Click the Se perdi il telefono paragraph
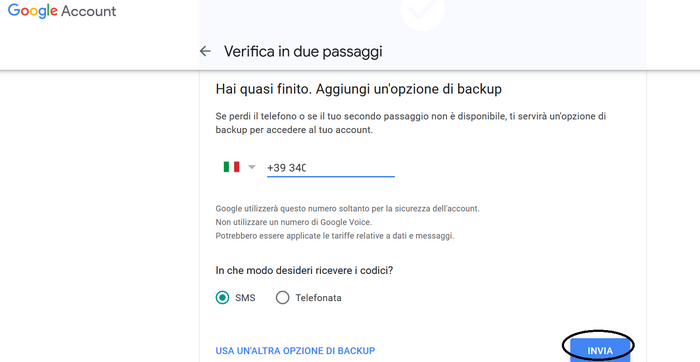The height and width of the screenshot is (362, 700). [x=411, y=123]
